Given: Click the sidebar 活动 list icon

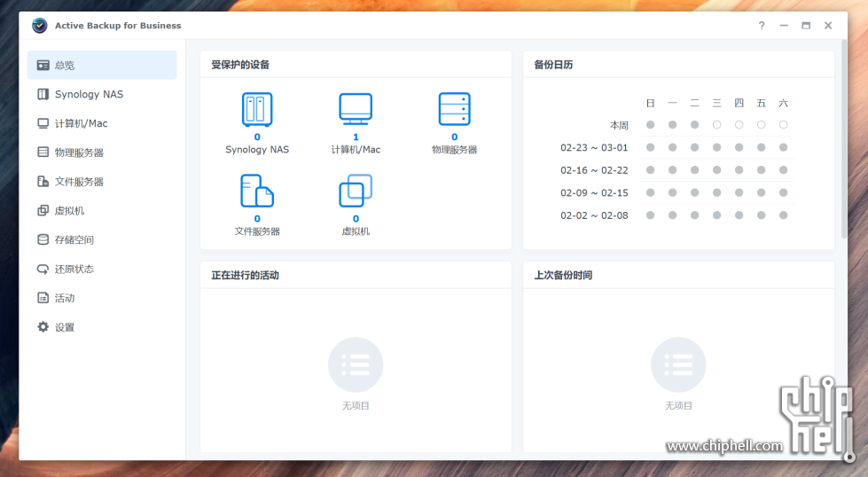Looking at the screenshot, I should 43,298.
